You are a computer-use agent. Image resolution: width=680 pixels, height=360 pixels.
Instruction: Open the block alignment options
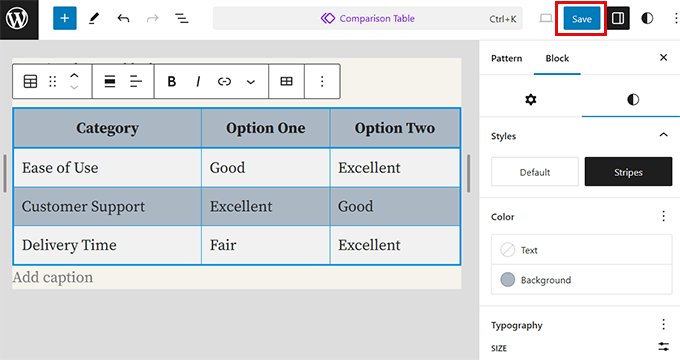110,81
